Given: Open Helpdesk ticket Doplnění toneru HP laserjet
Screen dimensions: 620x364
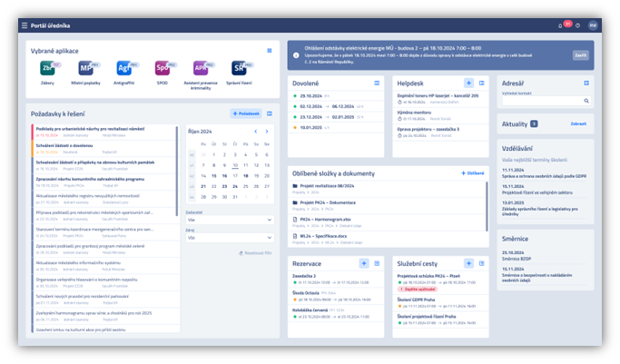Looking at the screenshot, I should coord(440,99).
